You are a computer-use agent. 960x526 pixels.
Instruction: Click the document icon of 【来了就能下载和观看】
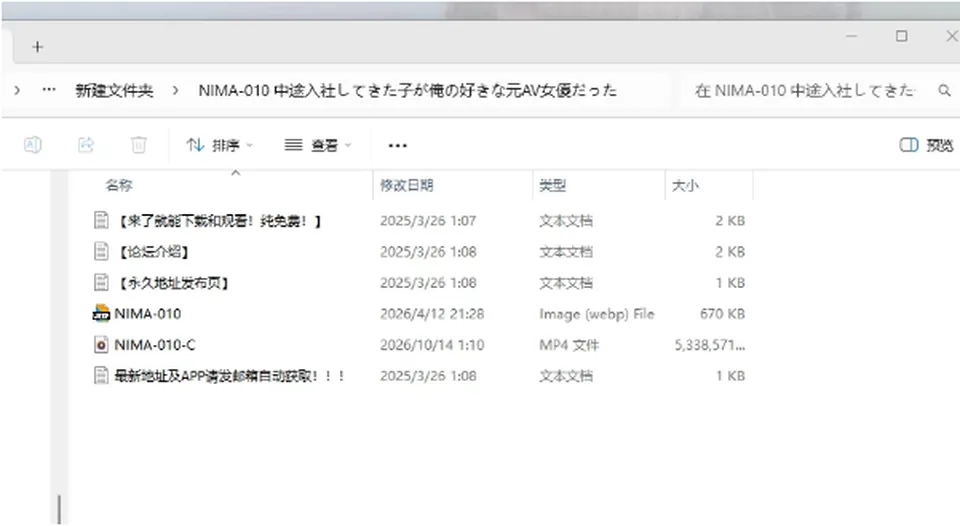coord(101,220)
